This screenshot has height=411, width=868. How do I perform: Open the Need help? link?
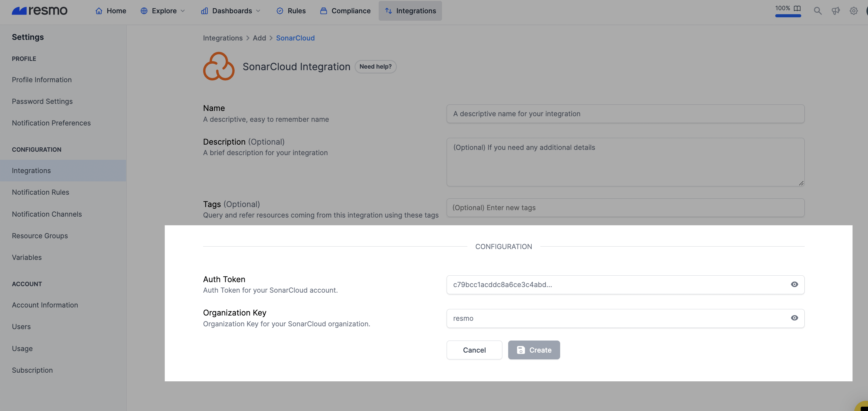click(375, 66)
